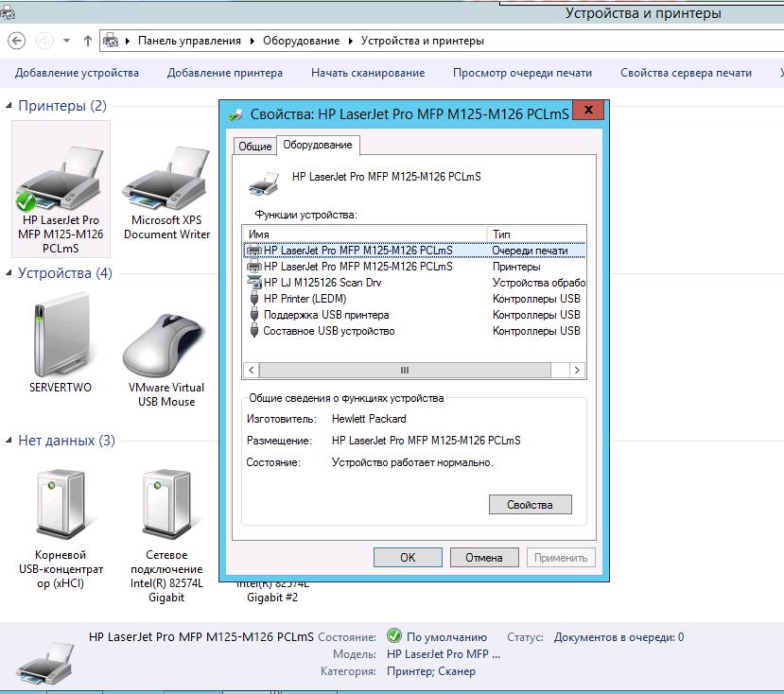The height and width of the screenshot is (694, 784).
Task: Click Просмотр очереди печати in the toolbar
Action: coord(522,73)
